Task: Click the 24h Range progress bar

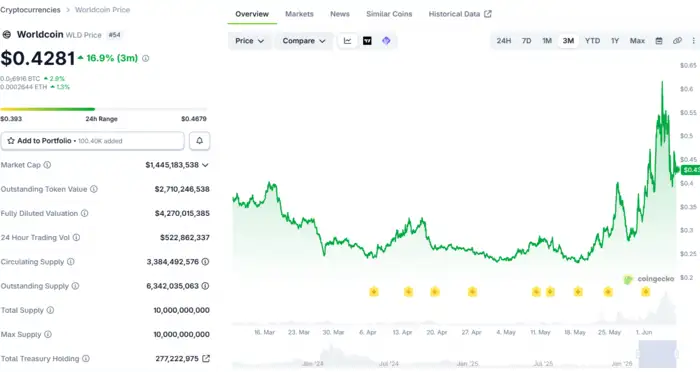Action: point(104,109)
